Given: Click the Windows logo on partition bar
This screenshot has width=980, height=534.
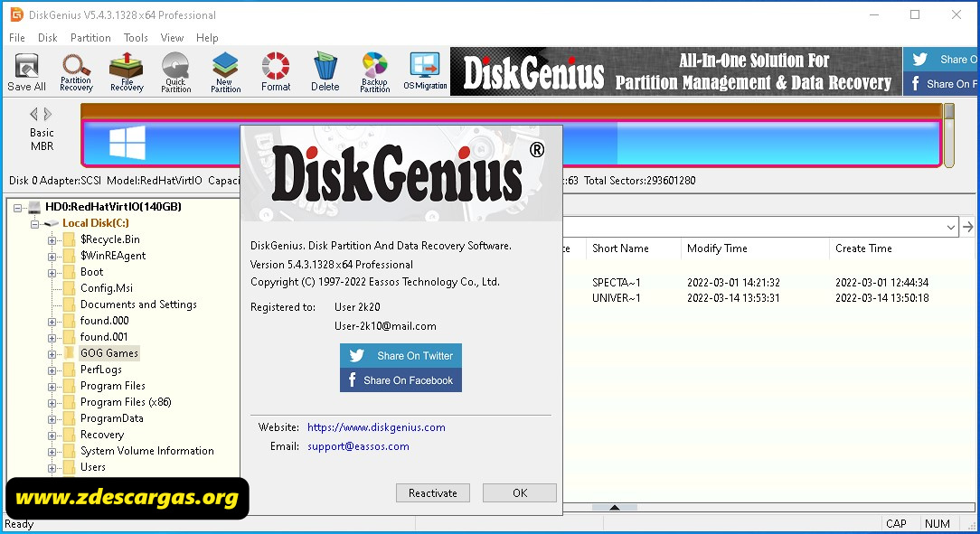Looking at the screenshot, I should pyautogui.click(x=127, y=143).
